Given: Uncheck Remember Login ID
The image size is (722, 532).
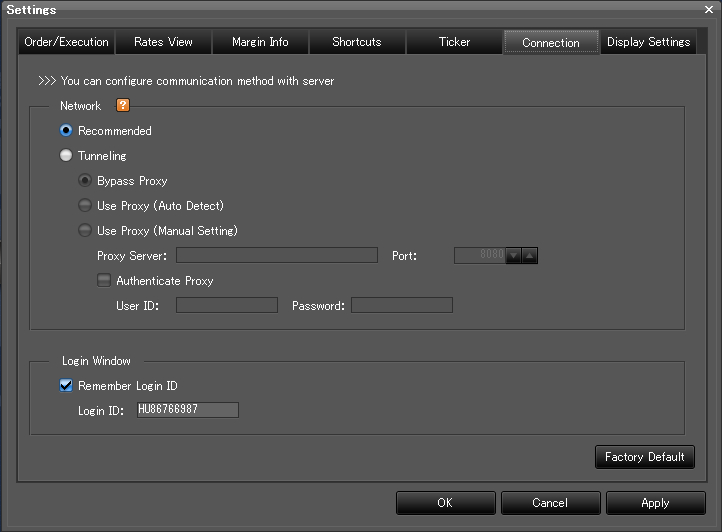Looking at the screenshot, I should [x=66, y=386].
